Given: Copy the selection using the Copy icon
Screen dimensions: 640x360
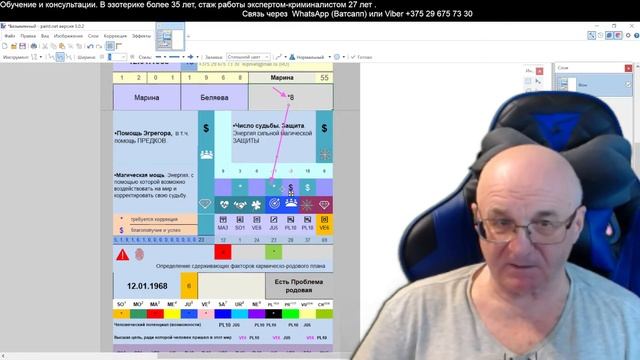Looking at the screenshot, I should 53,46.
